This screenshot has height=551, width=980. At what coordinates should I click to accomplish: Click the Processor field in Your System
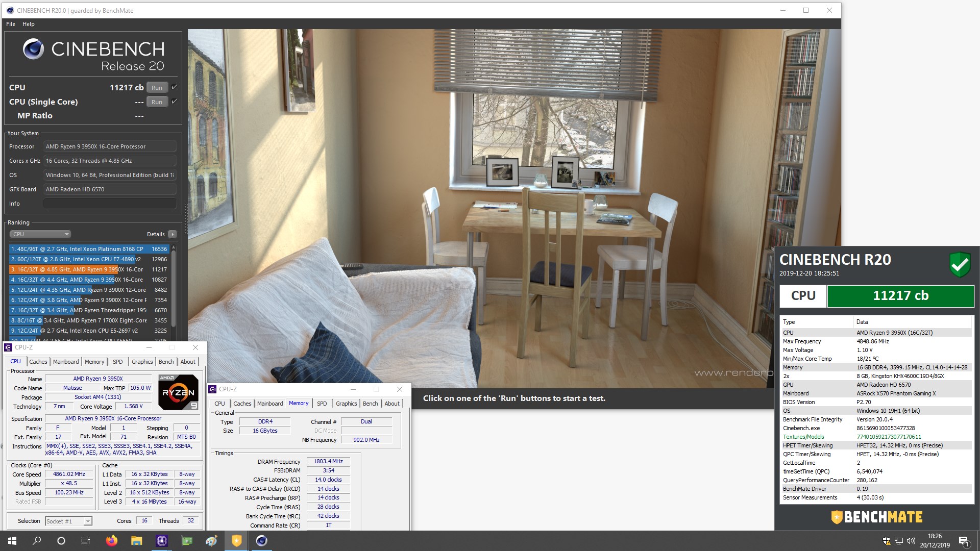(110, 146)
